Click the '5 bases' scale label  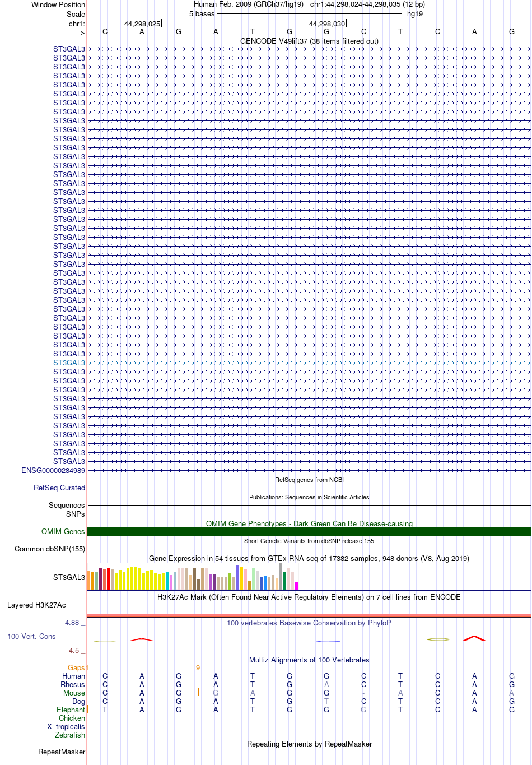[202, 13]
